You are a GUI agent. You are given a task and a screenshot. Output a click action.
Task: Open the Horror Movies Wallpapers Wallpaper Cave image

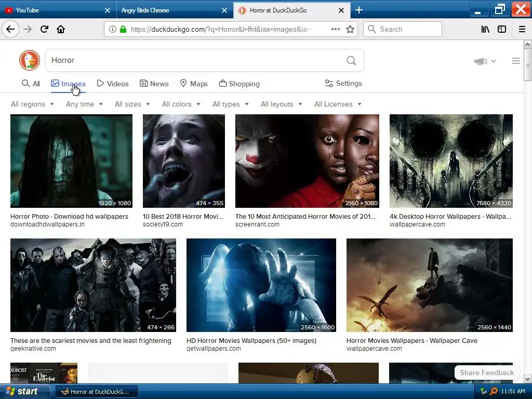430,285
